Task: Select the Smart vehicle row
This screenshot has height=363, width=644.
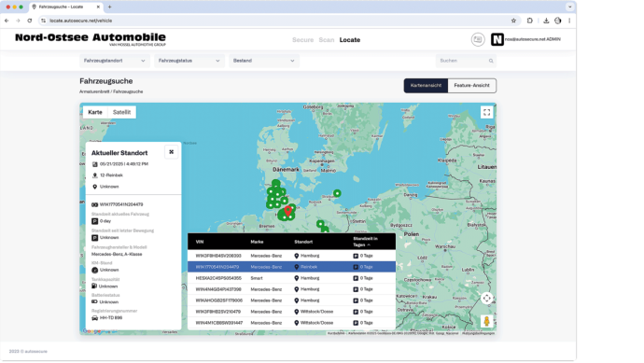Action: pyautogui.click(x=291, y=278)
